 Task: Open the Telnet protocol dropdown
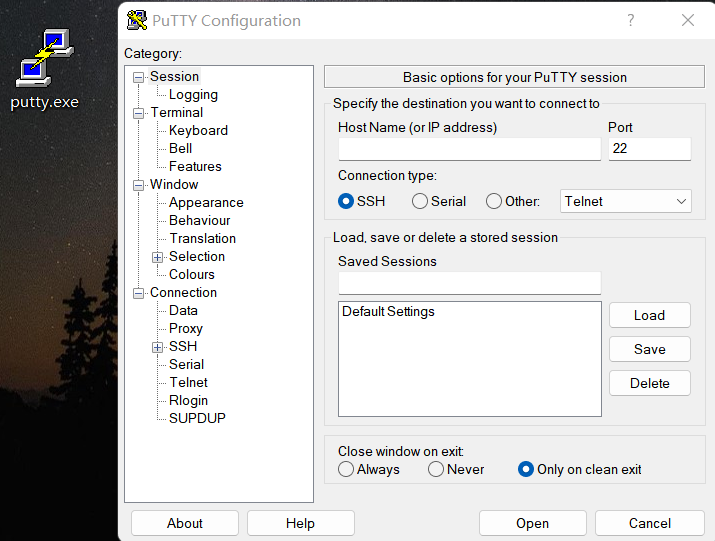[x=626, y=201]
